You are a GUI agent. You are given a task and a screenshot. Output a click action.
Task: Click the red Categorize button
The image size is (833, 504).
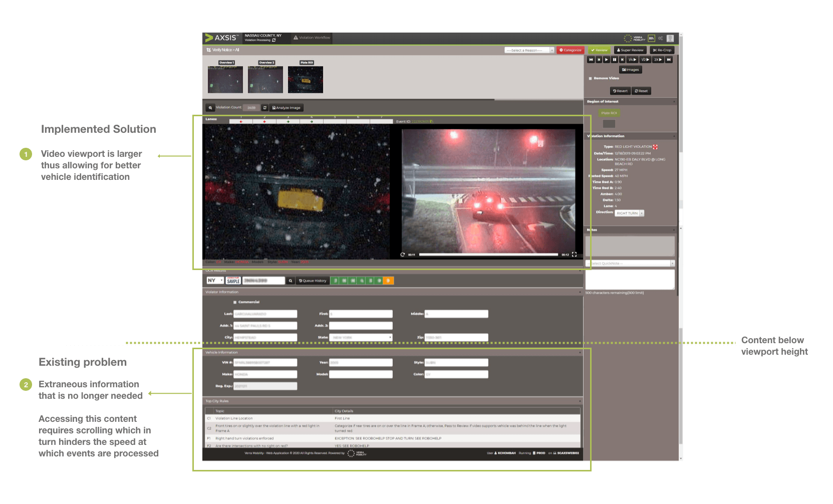(x=571, y=50)
